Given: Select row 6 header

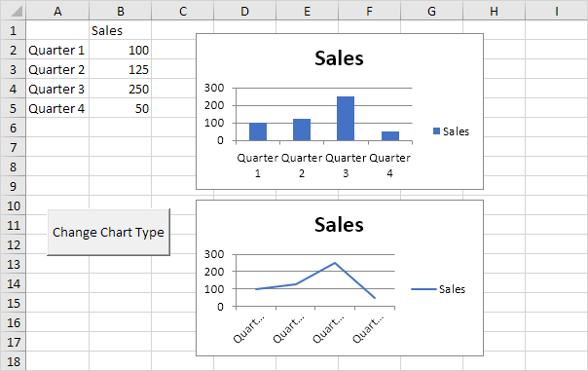Looking at the screenshot, I should point(13,128).
